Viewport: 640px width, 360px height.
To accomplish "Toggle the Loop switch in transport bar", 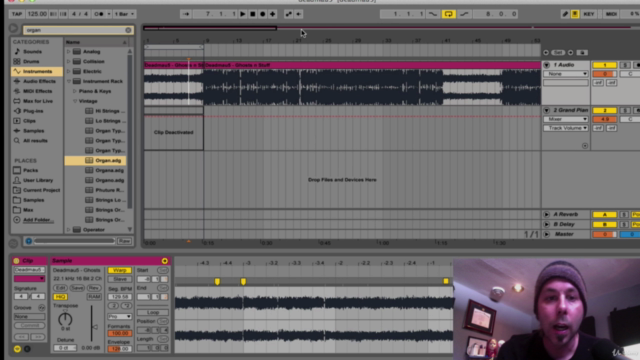I will pyautogui.click(x=448, y=14).
